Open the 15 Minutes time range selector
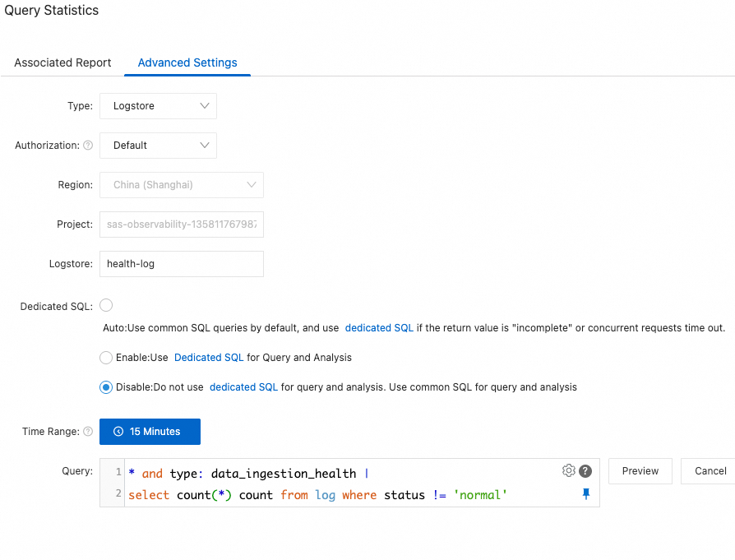Screen dimensions: 735x560 pyautogui.click(x=150, y=432)
